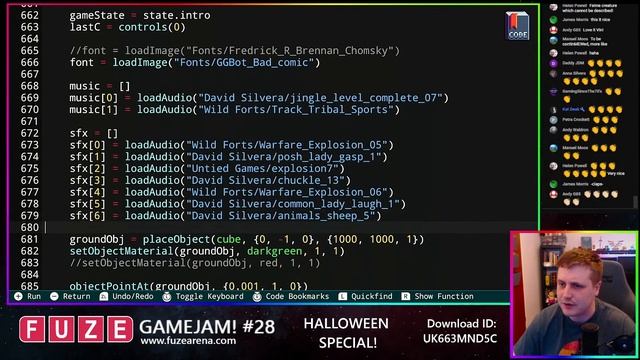Click the Code Bookmarks label
The image size is (640, 360).
click(x=297, y=296)
